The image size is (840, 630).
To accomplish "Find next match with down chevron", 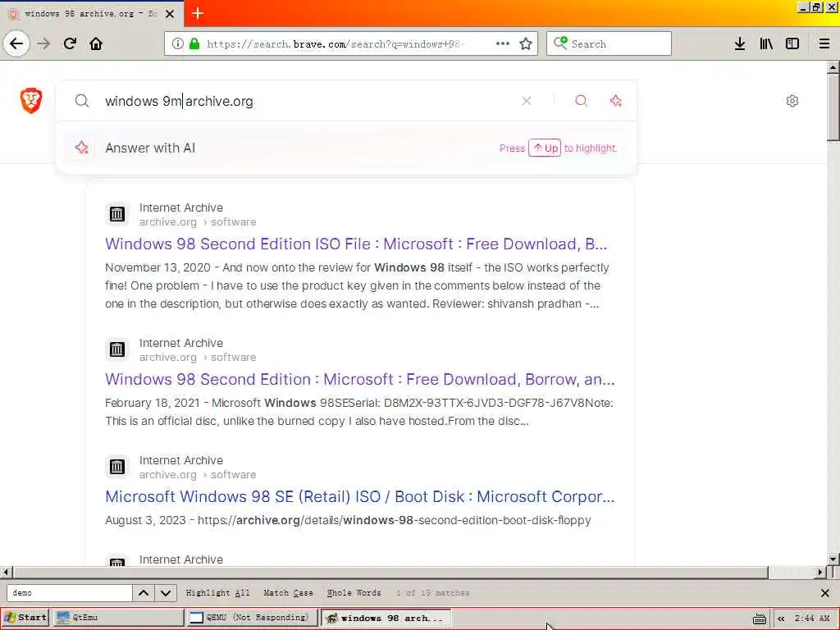I will (x=166, y=593).
